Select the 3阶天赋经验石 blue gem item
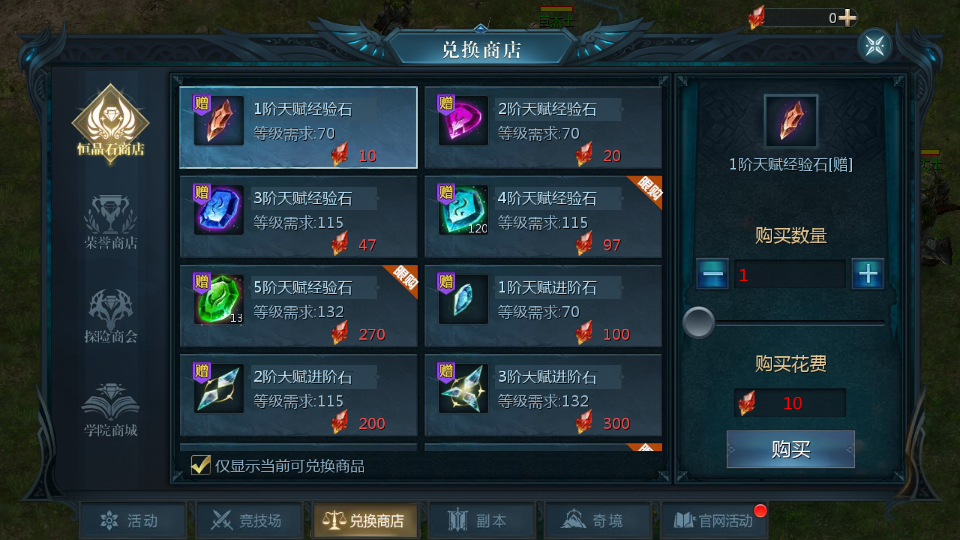Viewport: 960px width, 540px height. tap(298, 217)
